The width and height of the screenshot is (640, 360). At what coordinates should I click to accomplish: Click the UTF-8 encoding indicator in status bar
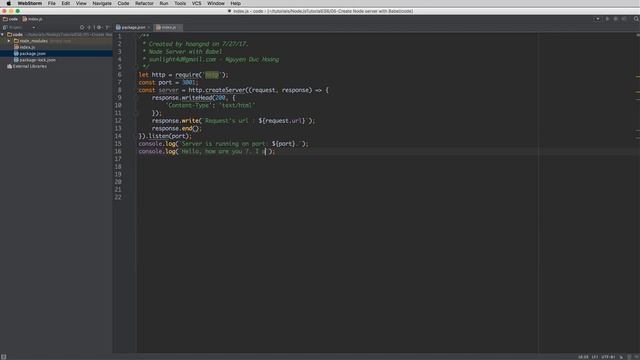pyautogui.click(x=608, y=357)
